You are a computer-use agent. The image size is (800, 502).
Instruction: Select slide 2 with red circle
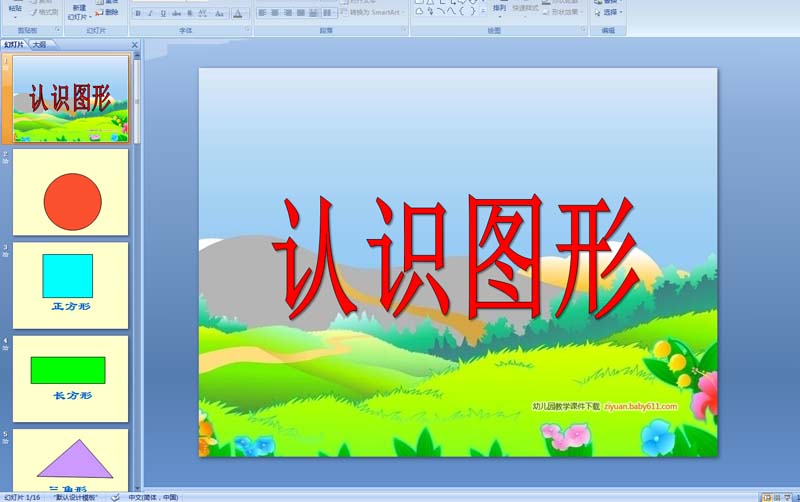pyautogui.click(x=70, y=192)
